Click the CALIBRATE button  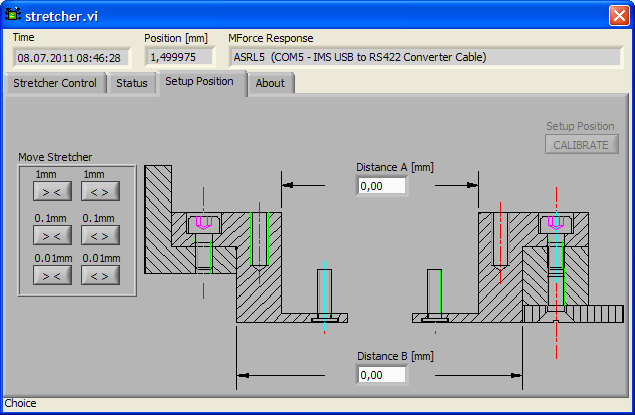pos(581,145)
